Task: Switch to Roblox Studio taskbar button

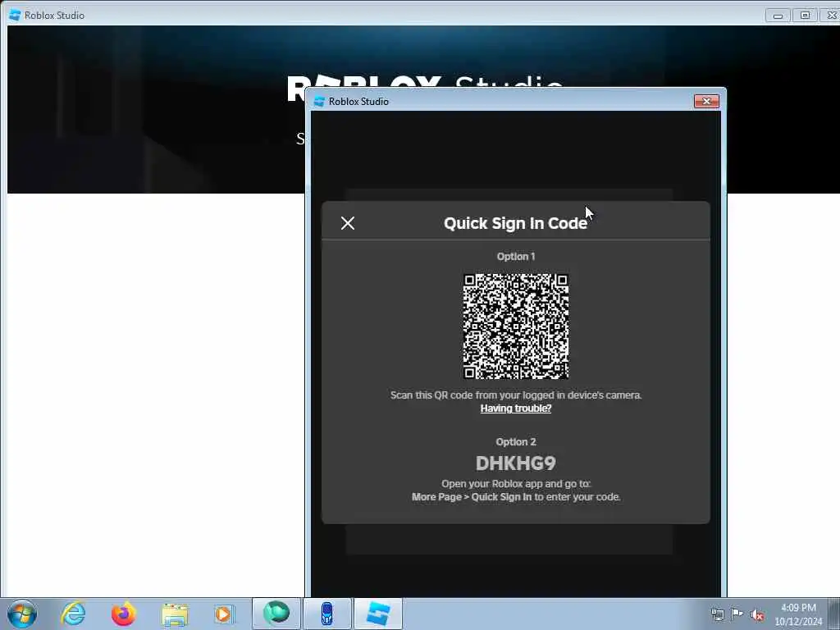Action: pos(378,614)
